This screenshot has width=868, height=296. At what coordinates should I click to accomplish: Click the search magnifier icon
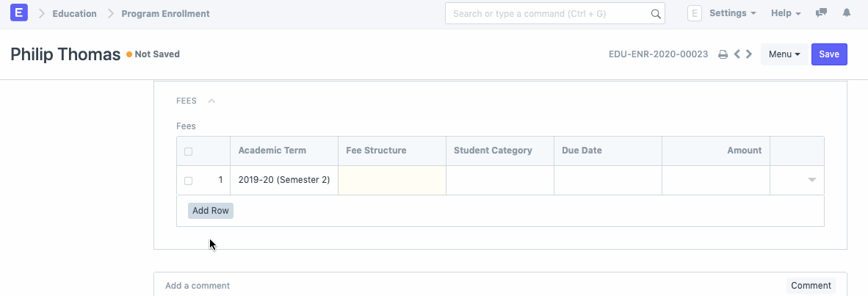point(656,14)
